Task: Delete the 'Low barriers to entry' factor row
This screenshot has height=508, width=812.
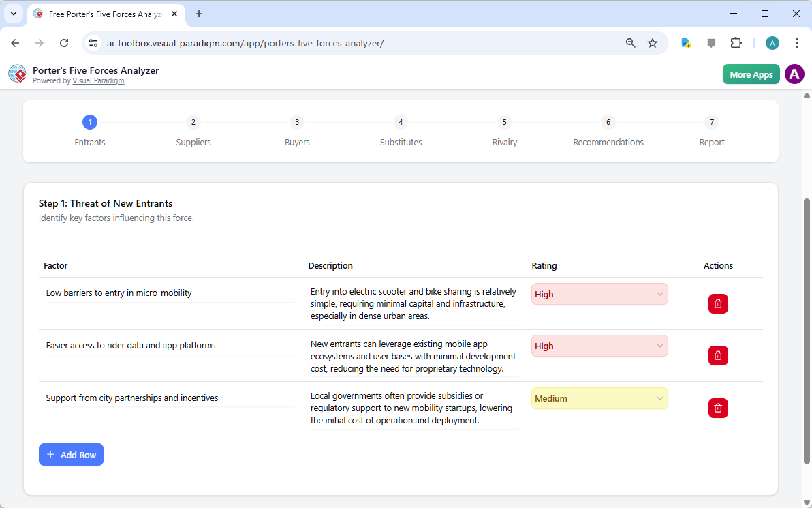Action: (718, 303)
